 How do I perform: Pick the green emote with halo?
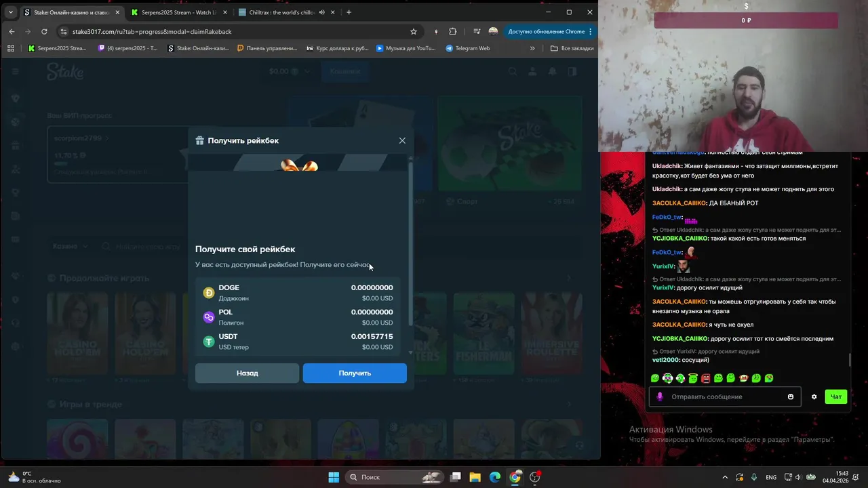click(693, 378)
